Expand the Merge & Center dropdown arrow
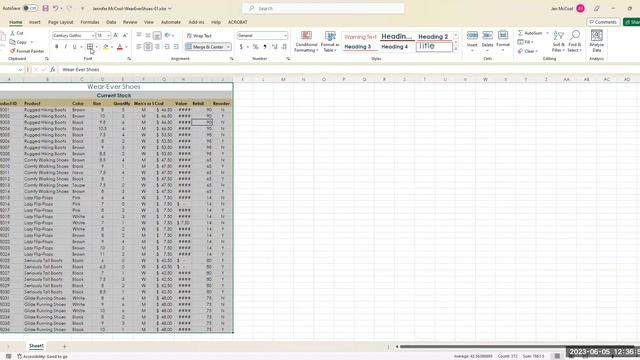The width and height of the screenshot is (640, 360). tap(228, 47)
